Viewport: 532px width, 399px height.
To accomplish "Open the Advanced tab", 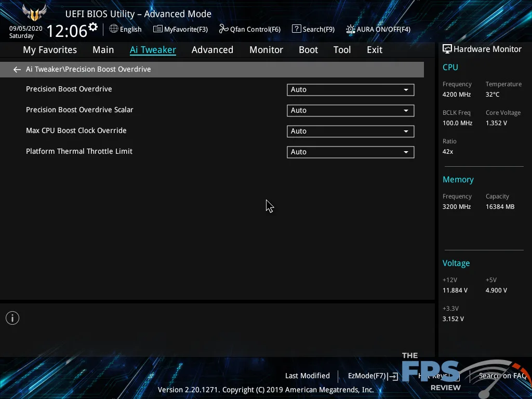I will click(x=212, y=50).
